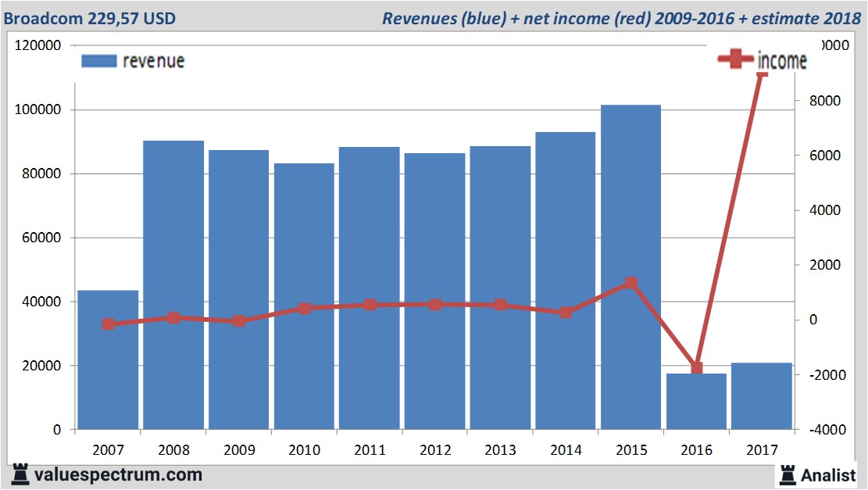Select the "revenue" legend label
This screenshot has width=868, height=490.
click(153, 61)
